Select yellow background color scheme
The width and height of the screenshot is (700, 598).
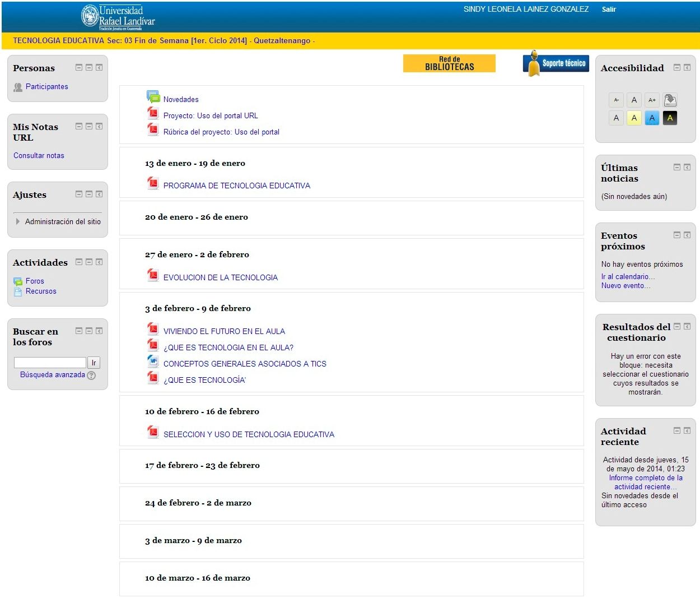point(634,118)
